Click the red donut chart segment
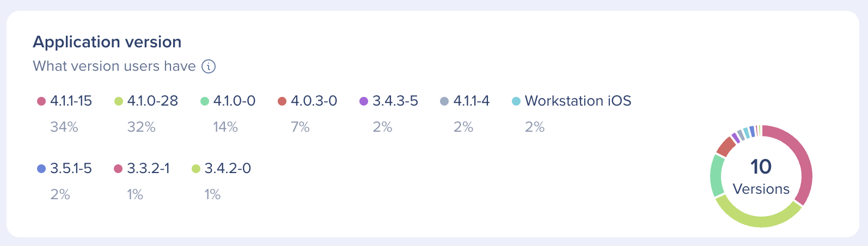This screenshot has width=868, height=246. tap(726, 146)
